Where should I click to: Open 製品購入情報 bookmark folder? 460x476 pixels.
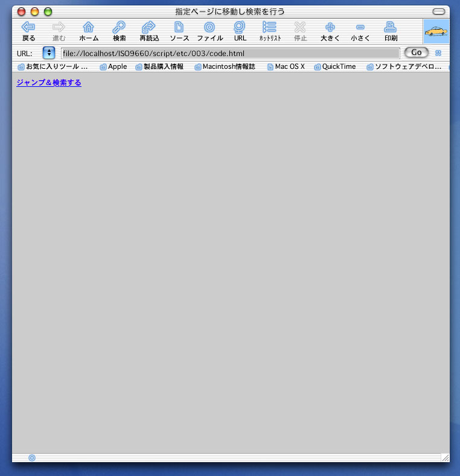coord(159,67)
